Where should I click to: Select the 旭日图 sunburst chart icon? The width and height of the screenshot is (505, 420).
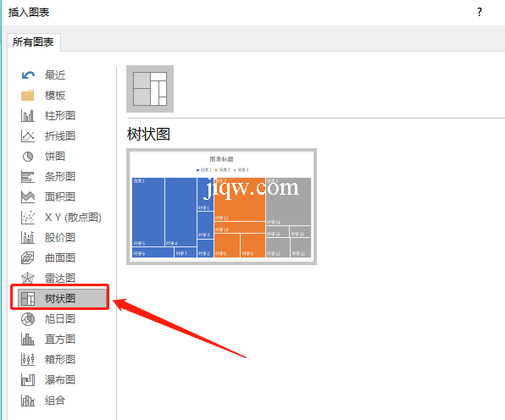coord(28,319)
